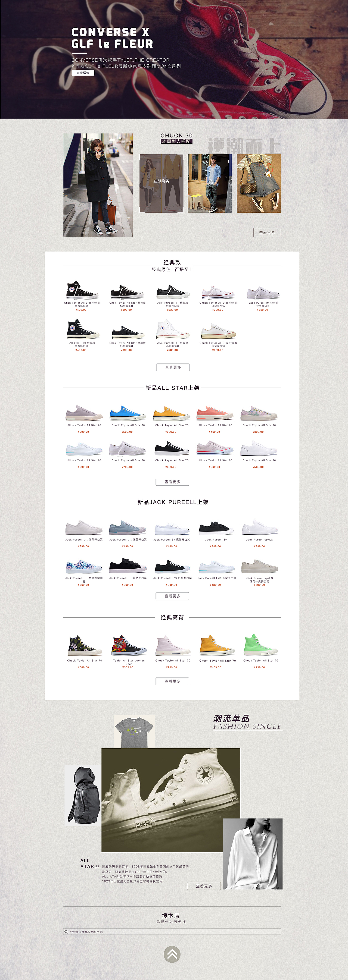Click the search magnifier icon
Image resolution: width=348 pixels, height=980 pixels.
[66, 932]
